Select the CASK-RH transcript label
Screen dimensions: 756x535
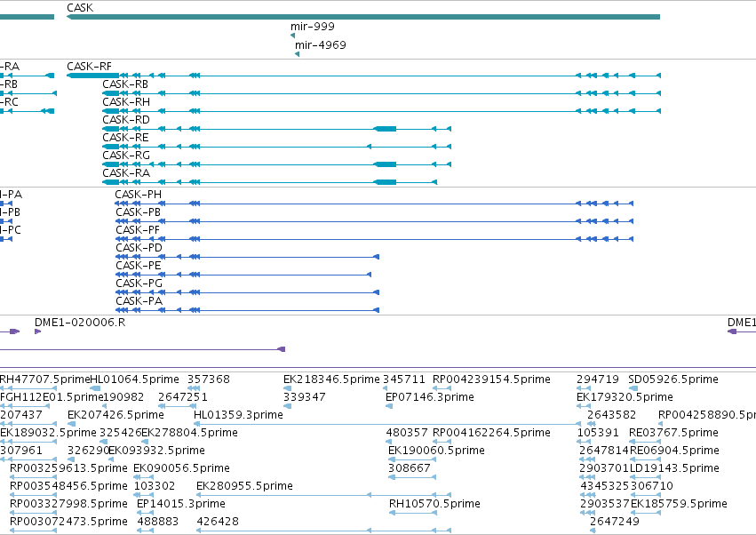click(126, 102)
